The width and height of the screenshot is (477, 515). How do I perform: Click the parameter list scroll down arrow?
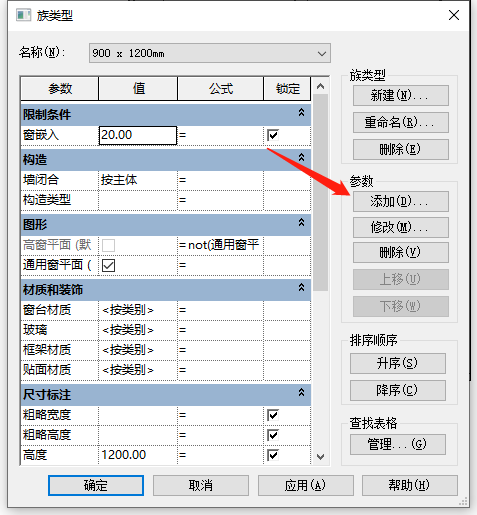tap(320, 457)
